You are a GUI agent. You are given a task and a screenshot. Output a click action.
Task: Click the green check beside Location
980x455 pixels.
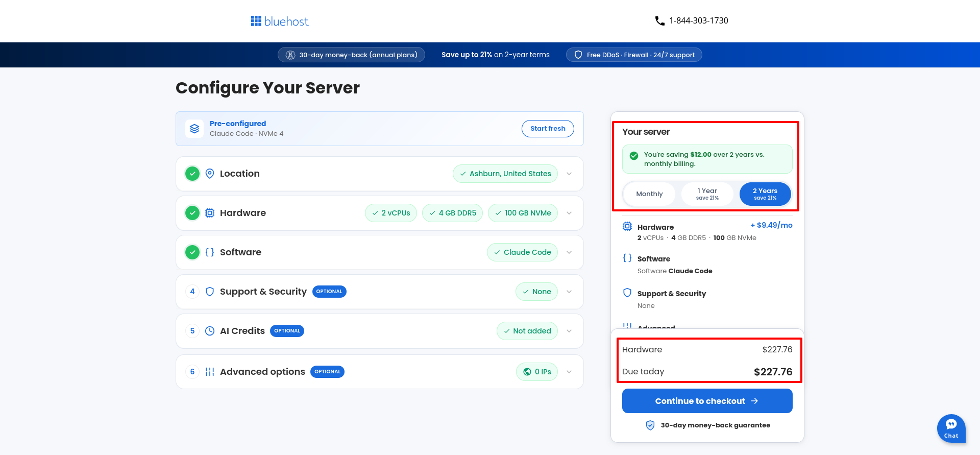click(192, 174)
